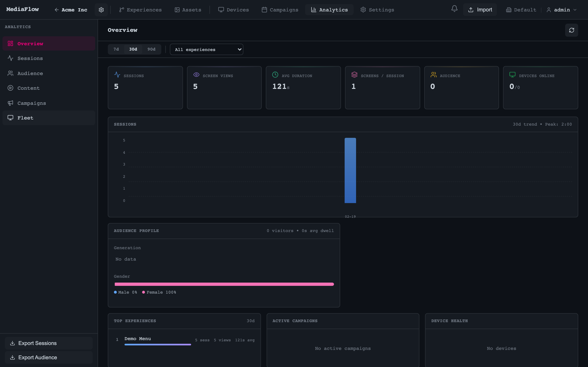This screenshot has width=588, height=367.
Task: Expand the admin account menu
Action: [561, 10]
